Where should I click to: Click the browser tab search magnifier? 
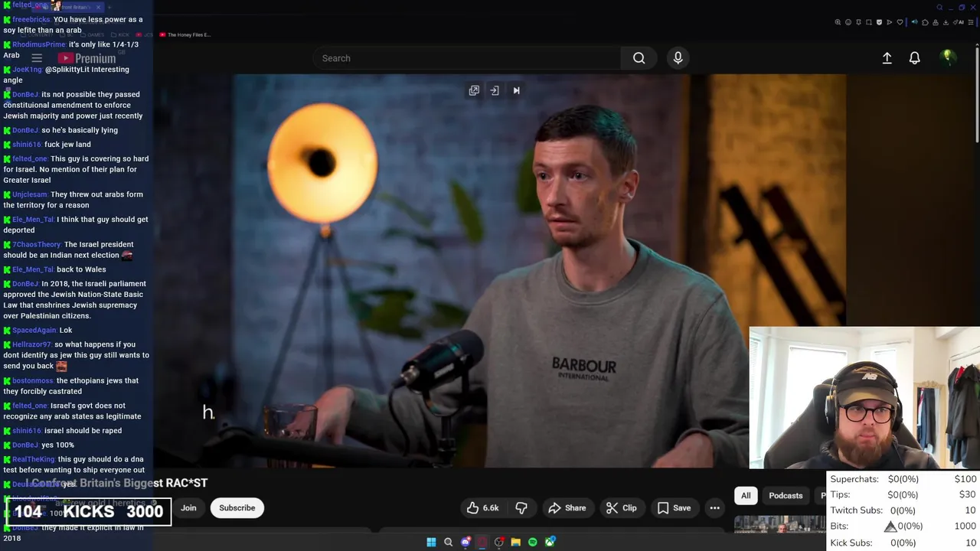coord(939,8)
